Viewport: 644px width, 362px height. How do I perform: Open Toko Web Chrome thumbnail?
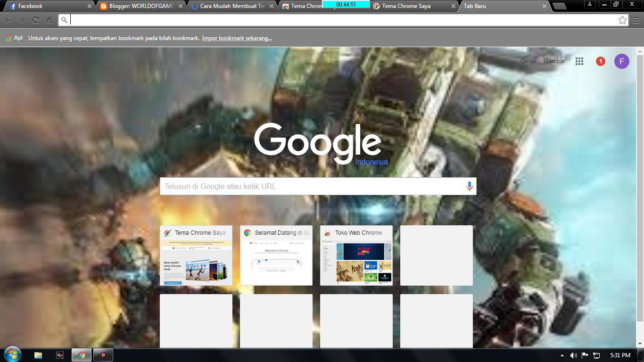[356, 255]
